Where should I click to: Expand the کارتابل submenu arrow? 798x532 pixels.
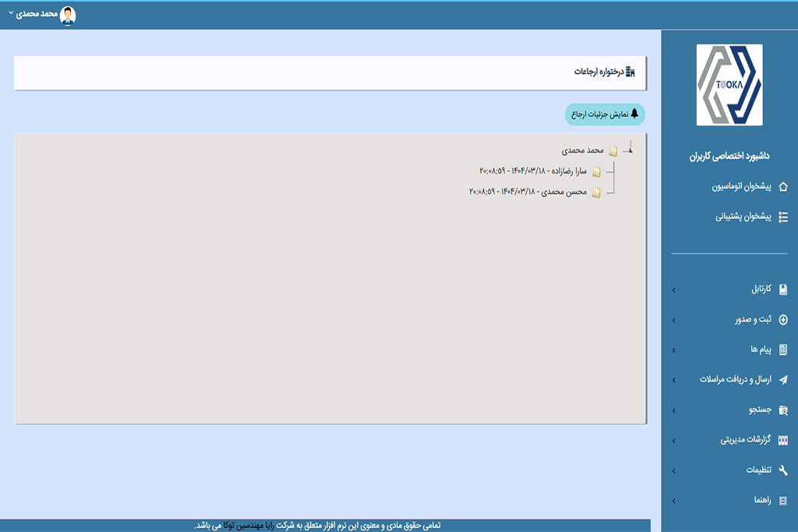point(674,291)
